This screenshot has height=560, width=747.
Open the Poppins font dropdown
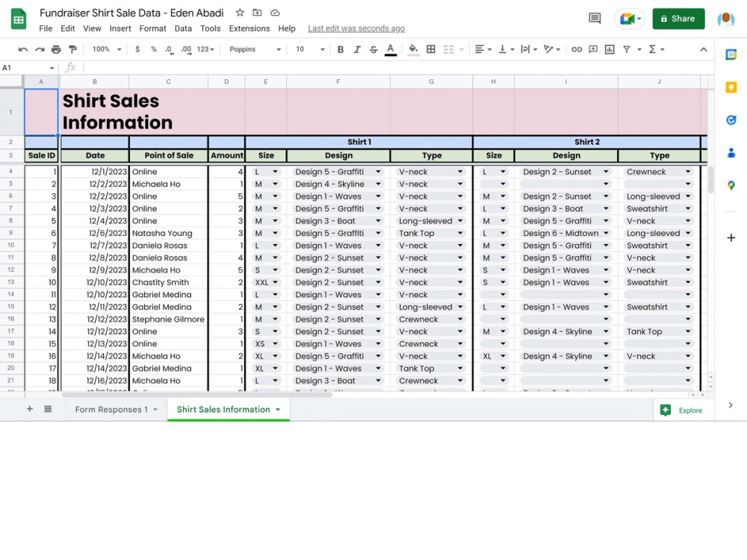click(x=255, y=49)
